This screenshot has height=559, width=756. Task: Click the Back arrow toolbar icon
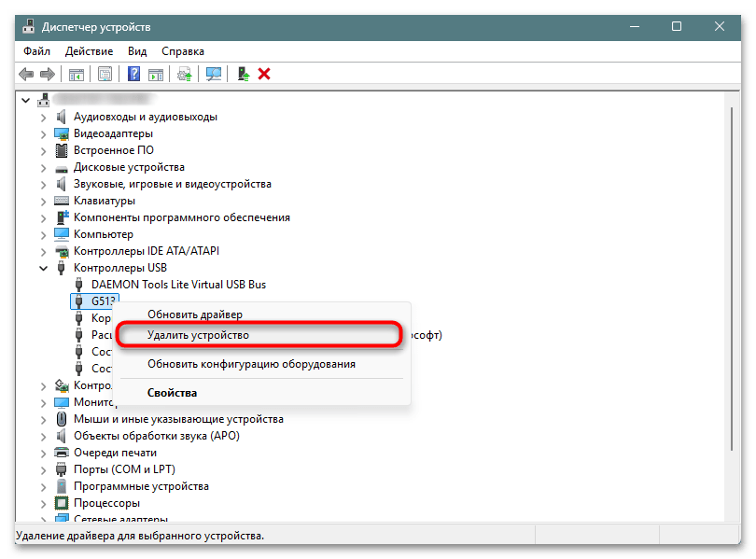(x=26, y=75)
